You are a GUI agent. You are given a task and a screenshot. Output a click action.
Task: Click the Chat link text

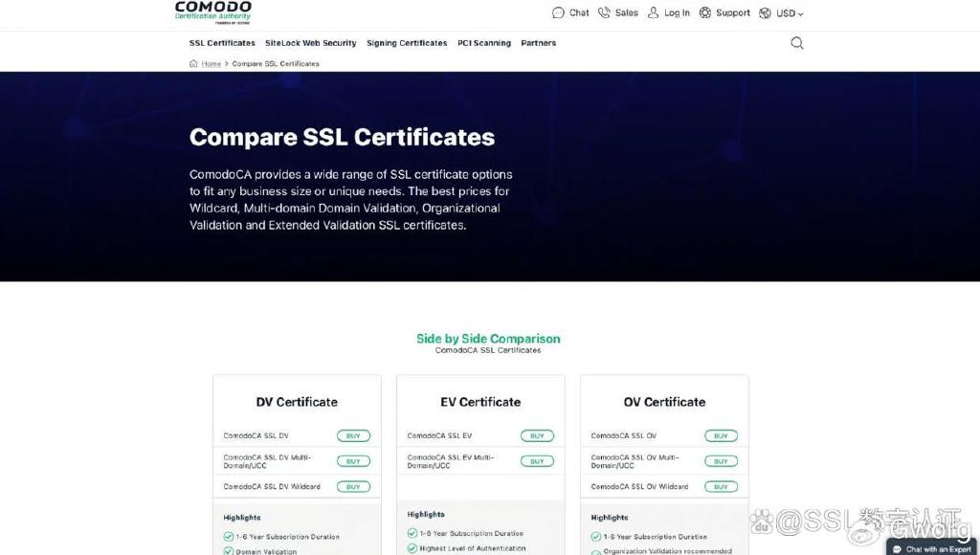click(579, 12)
